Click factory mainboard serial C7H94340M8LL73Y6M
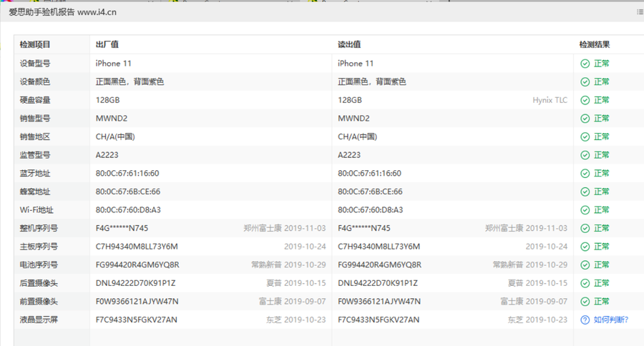 (x=137, y=247)
